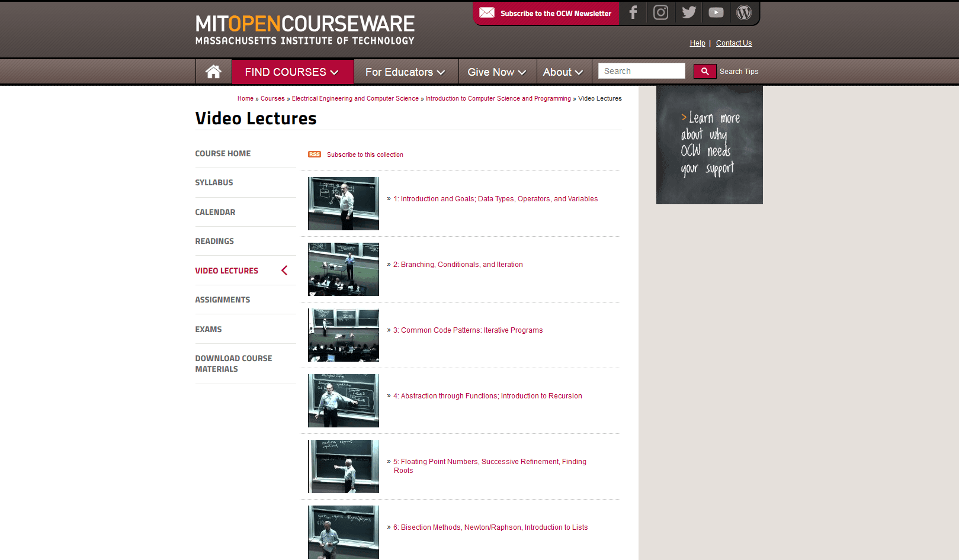The width and height of the screenshot is (959, 560).
Task: Open the Give Now menu
Action: (x=497, y=72)
